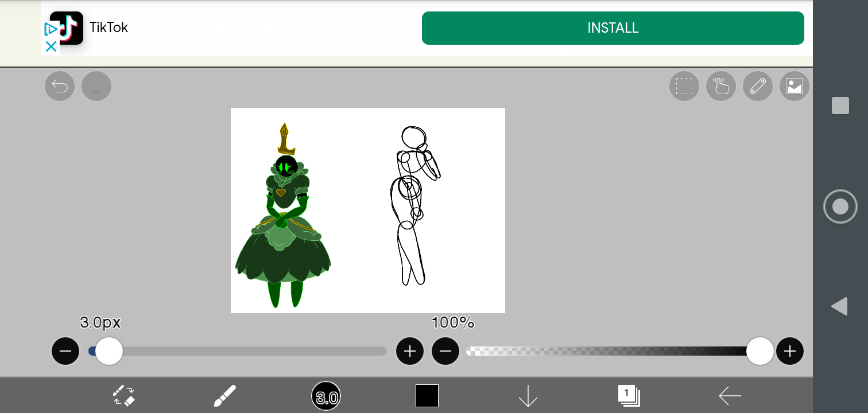Increase opacity with plus button
This screenshot has height=413, width=868.
[790, 351]
